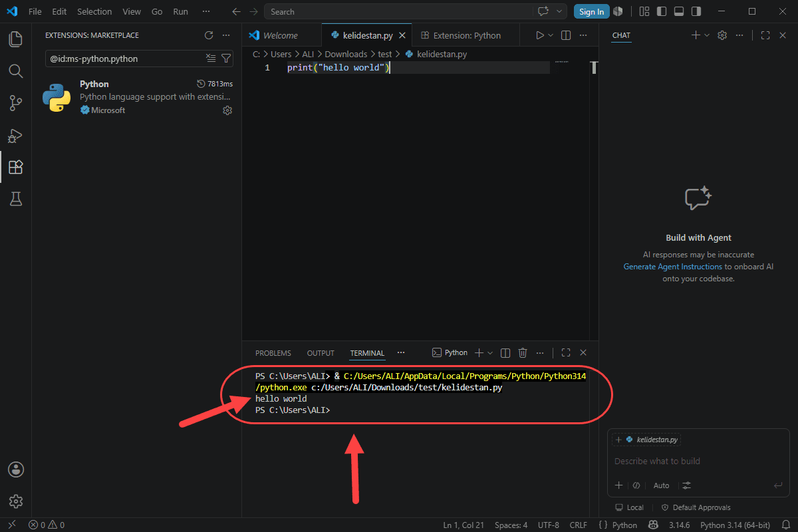The image size is (798, 532).
Task: Split the terminal panel
Action: coord(505,352)
